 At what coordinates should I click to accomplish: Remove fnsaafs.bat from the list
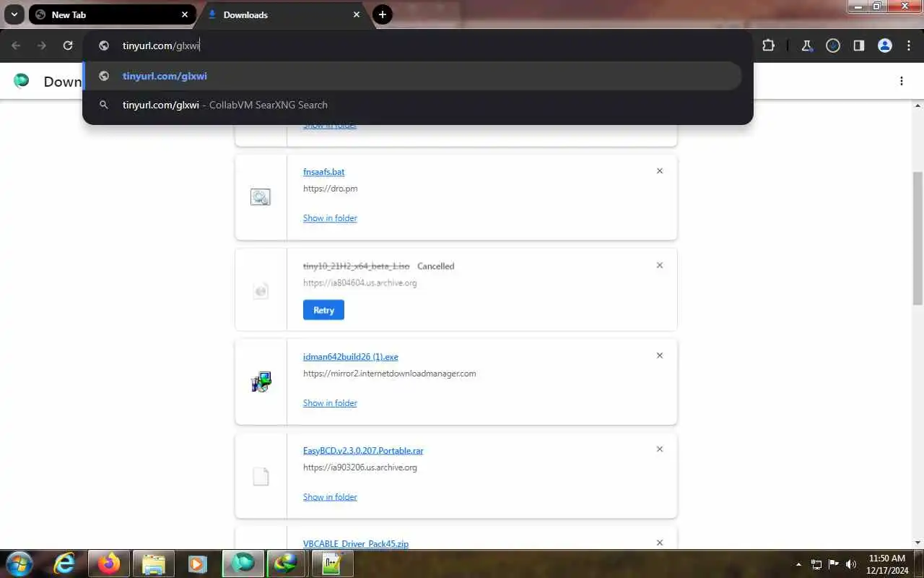(660, 171)
